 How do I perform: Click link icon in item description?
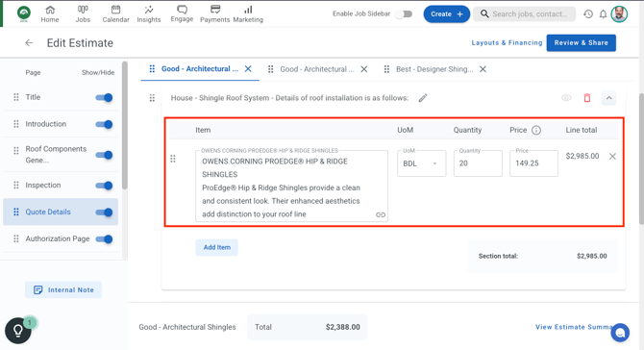pos(381,214)
